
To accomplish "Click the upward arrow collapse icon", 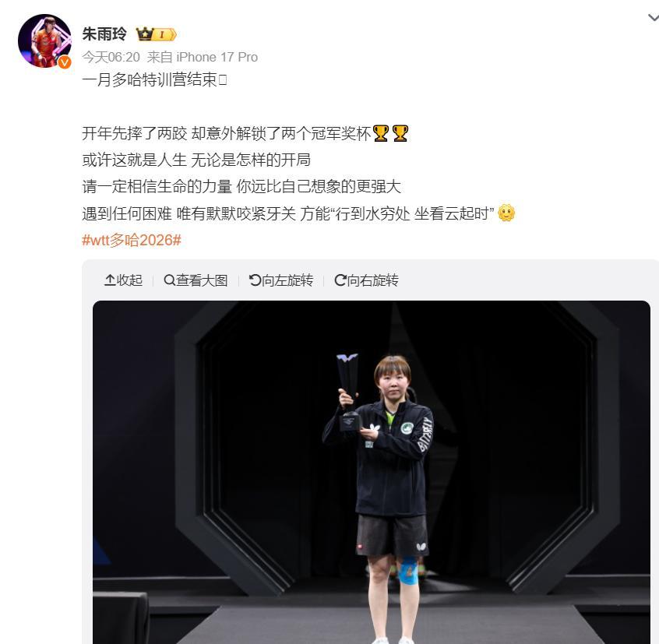I will (110, 280).
